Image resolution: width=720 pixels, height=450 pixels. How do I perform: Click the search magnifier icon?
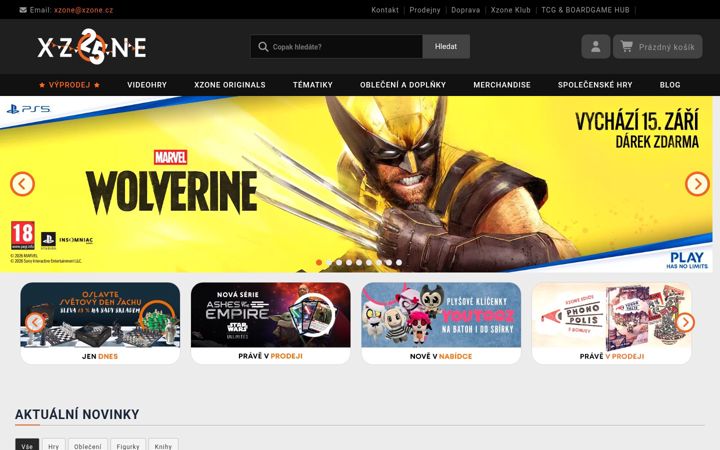click(263, 46)
